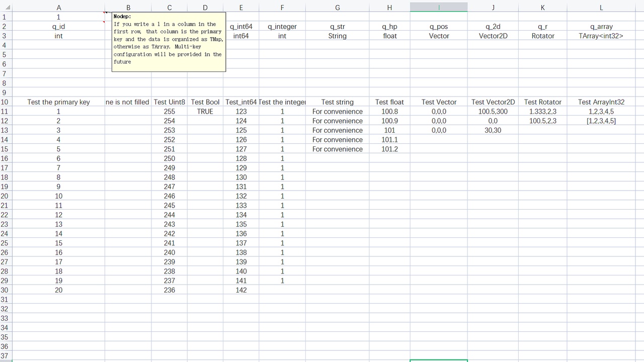Click the cell with value 101.1
This screenshot has width=644, height=362.
coord(389,140)
